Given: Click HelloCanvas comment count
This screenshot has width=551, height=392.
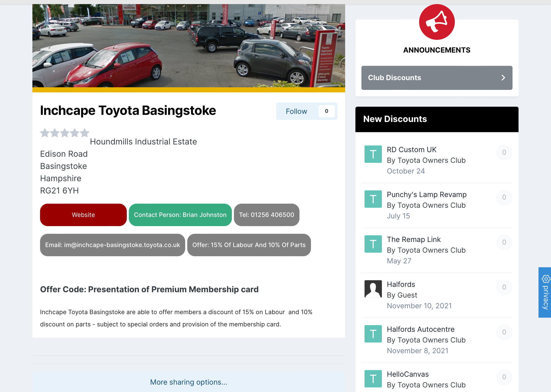Looking at the screenshot, I should click(x=504, y=377).
